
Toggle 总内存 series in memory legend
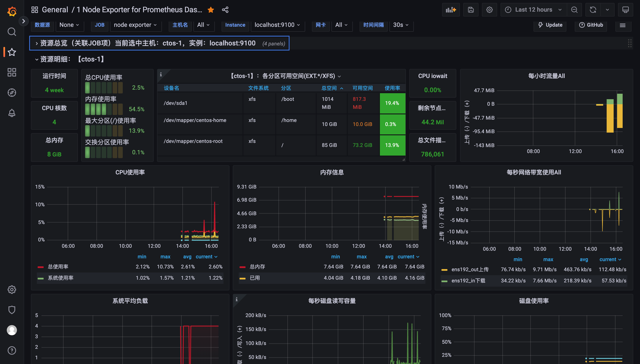257,267
